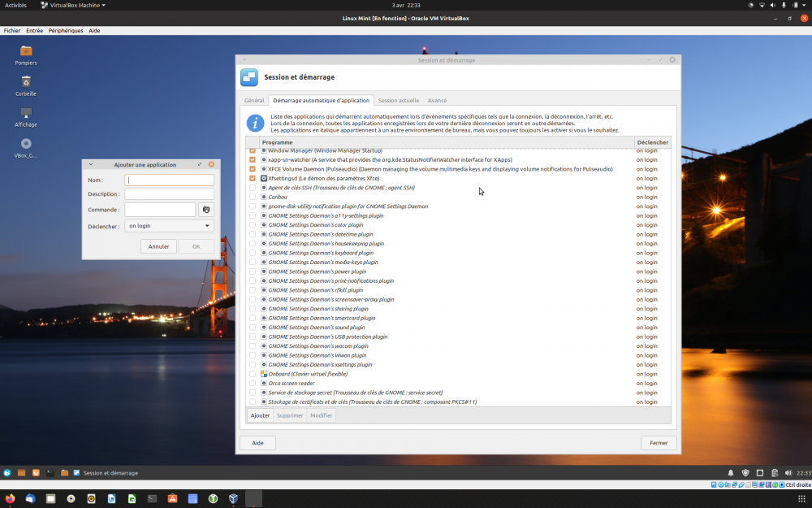Open the Affichage desktop icon
812x508 pixels.
[26, 113]
